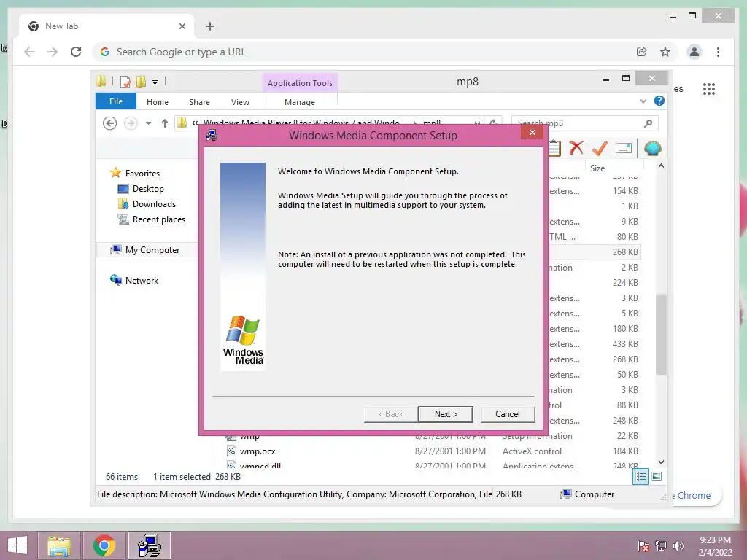Screen dimensions: 747x560
Task: Bookmark this tab with the star icon
Action: (665, 52)
